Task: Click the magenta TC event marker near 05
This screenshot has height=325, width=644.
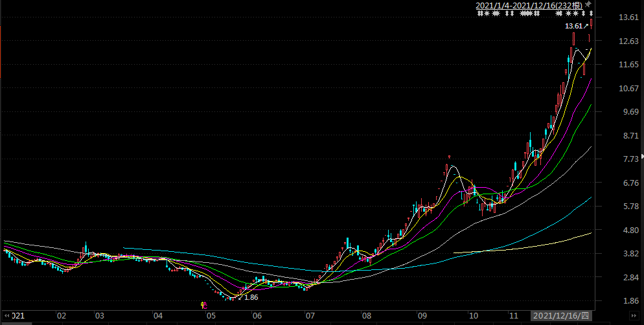Action: tap(204, 306)
